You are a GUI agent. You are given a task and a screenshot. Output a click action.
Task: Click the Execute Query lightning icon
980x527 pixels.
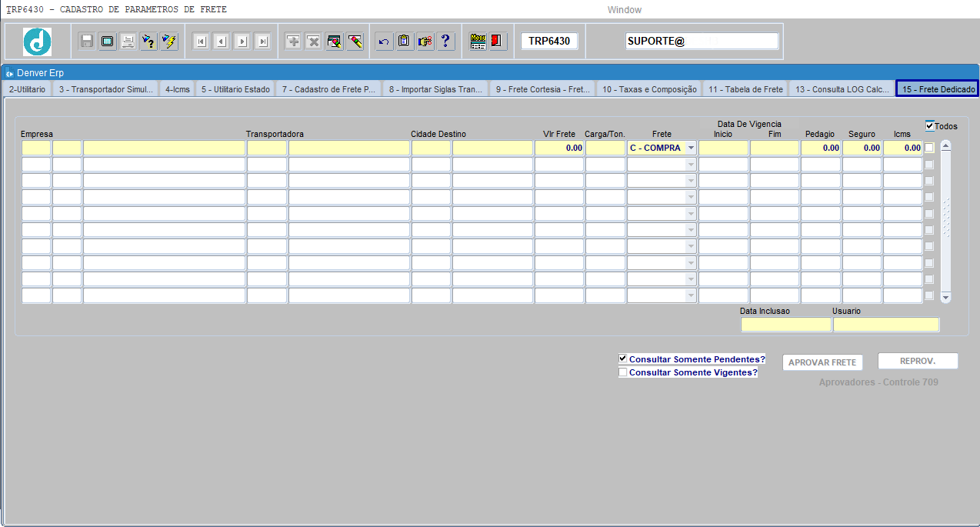pyautogui.click(x=169, y=42)
